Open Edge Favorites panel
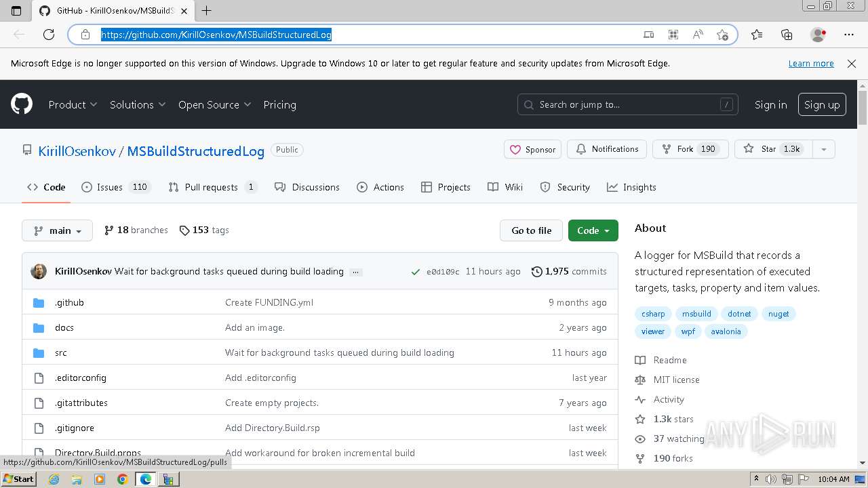The height and width of the screenshot is (488, 868). point(757,35)
